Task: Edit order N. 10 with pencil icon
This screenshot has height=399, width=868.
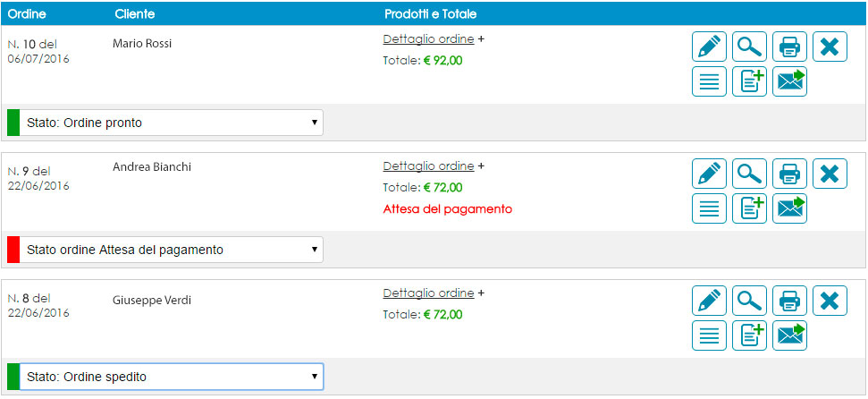Action: [x=709, y=47]
